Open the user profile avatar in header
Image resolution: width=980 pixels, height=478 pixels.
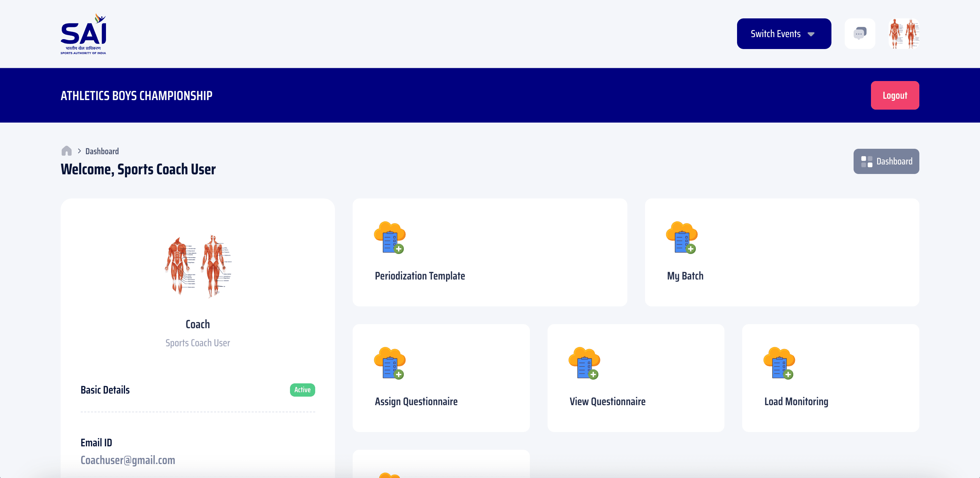[904, 33]
